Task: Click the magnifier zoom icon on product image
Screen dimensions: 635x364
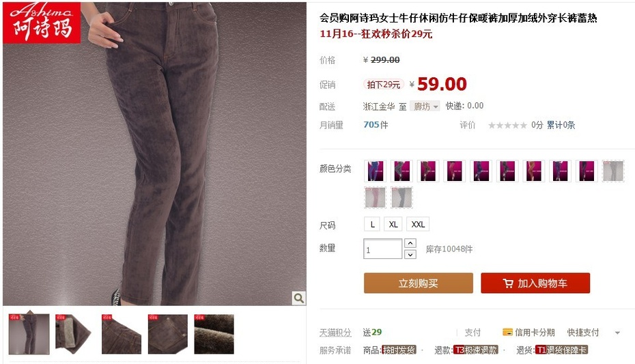Action: [299, 298]
